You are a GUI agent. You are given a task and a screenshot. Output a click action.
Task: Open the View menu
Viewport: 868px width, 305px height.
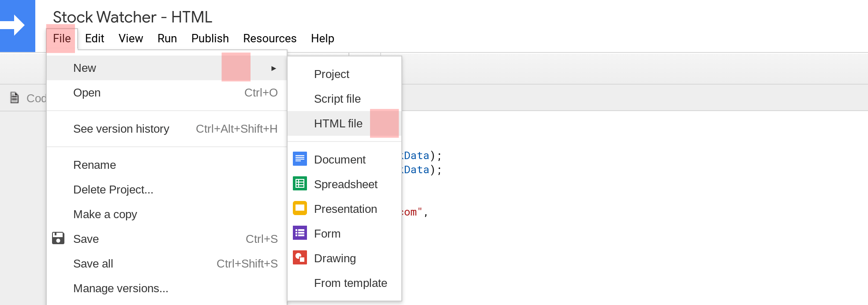tap(131, 39)
